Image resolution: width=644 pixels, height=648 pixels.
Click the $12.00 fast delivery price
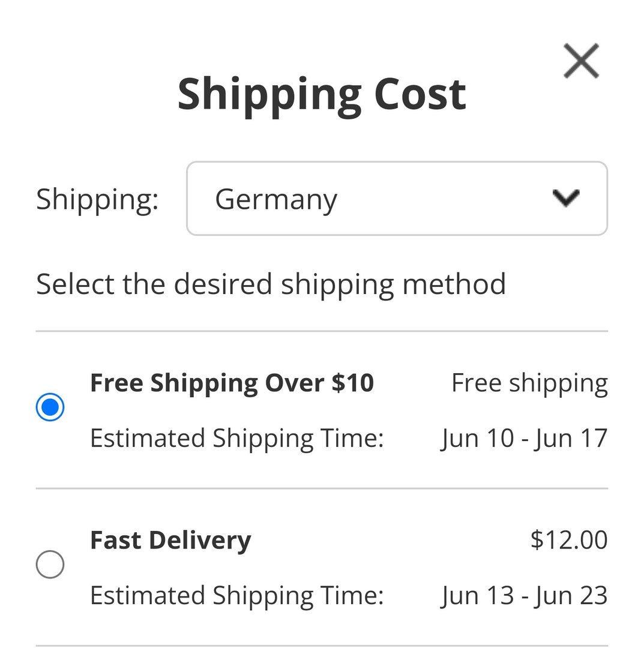[569, 540]
